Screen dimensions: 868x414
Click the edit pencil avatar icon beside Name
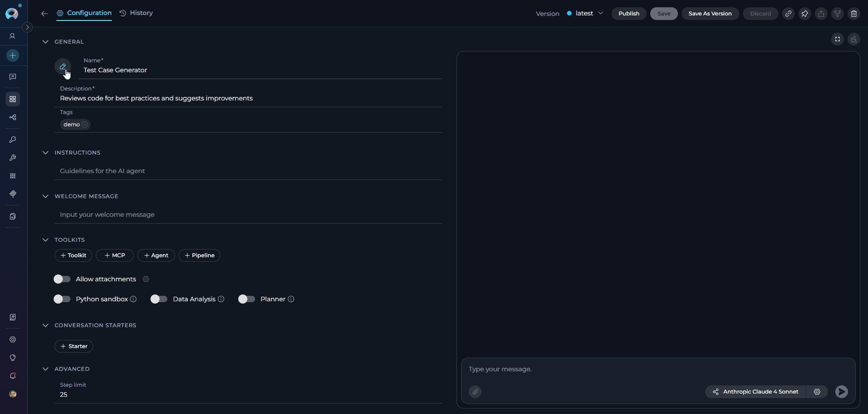[63, 66]
